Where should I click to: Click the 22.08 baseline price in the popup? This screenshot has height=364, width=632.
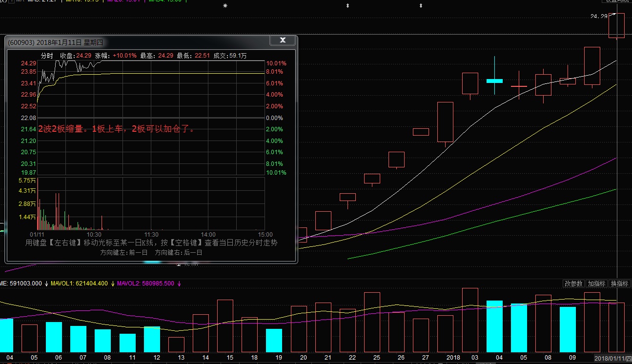point(28,118)
